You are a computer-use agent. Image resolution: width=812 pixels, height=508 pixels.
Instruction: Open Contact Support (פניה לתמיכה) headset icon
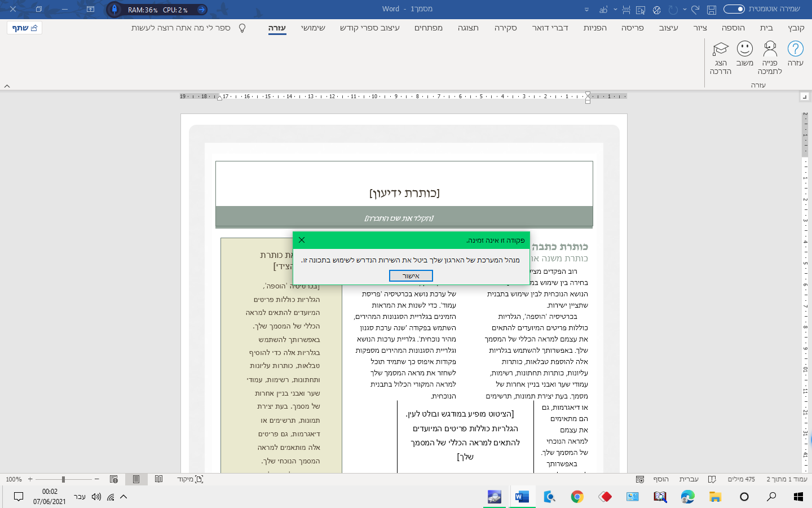tap(770, 49)
